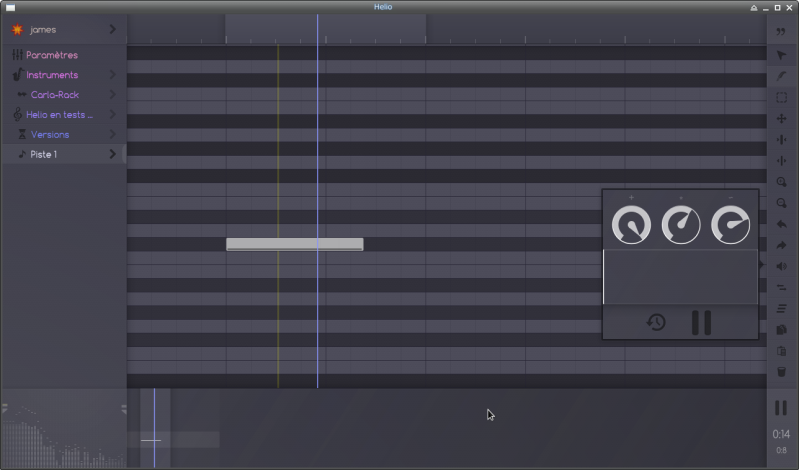The image size is (799, 470).
Task: Toggle the speaker volume panel icon
Action: (x=781, y=267)
